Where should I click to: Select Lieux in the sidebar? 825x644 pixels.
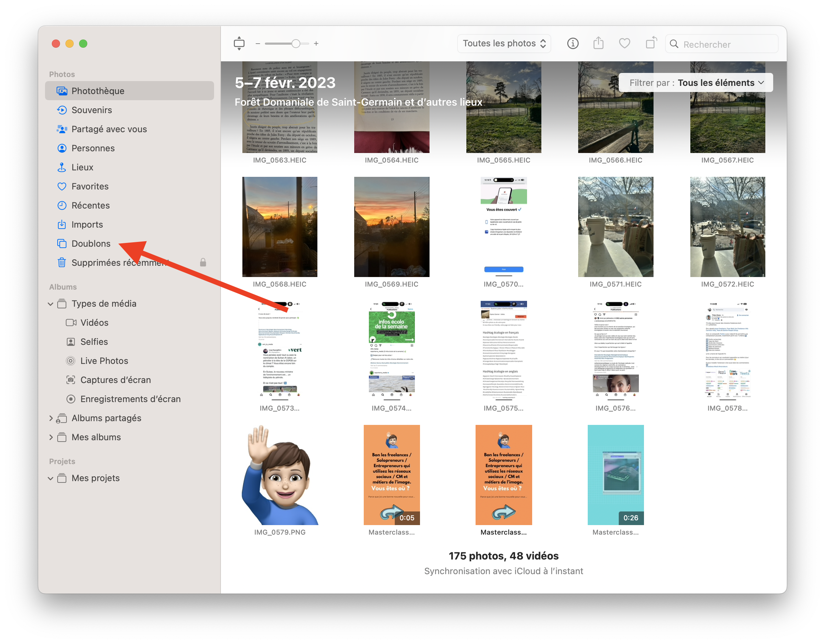click(82, 167)
